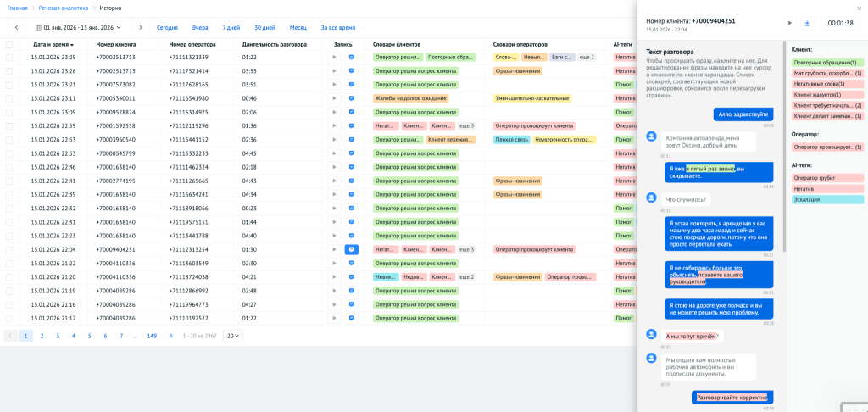Screen dimensions: 868x412
Task: Play the recording in the conversation panel
Action: coord(790,23)
